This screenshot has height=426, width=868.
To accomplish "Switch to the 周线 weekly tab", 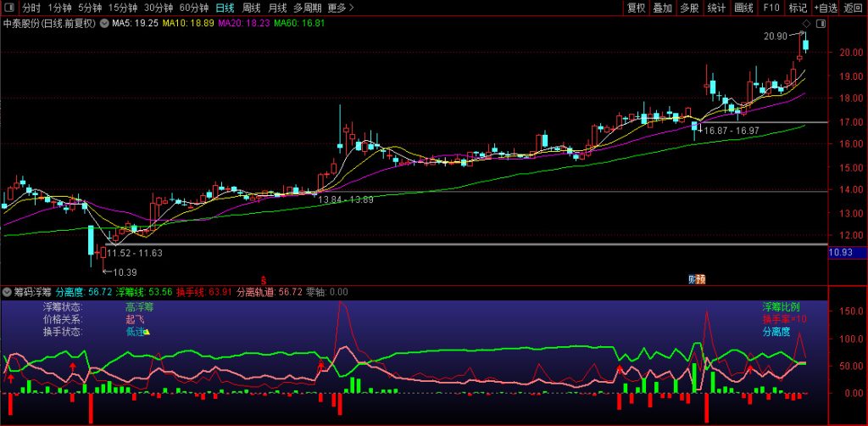I will coord(252,8).
